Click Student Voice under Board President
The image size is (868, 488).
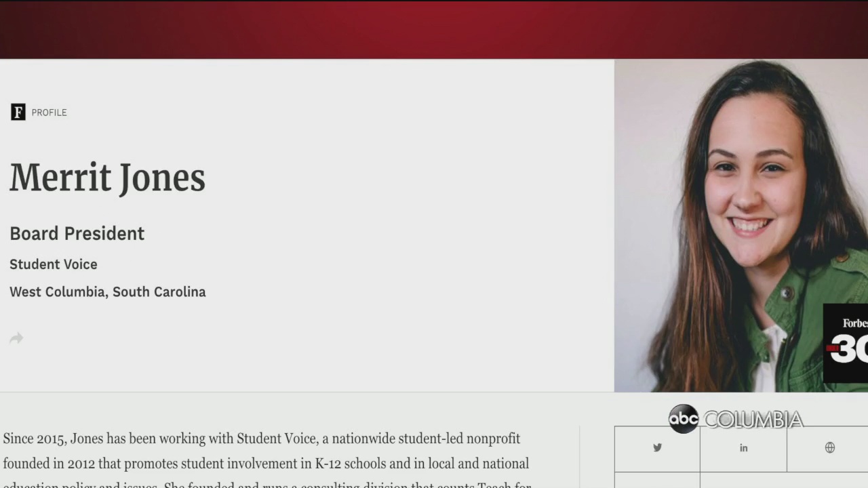point(54,264)
